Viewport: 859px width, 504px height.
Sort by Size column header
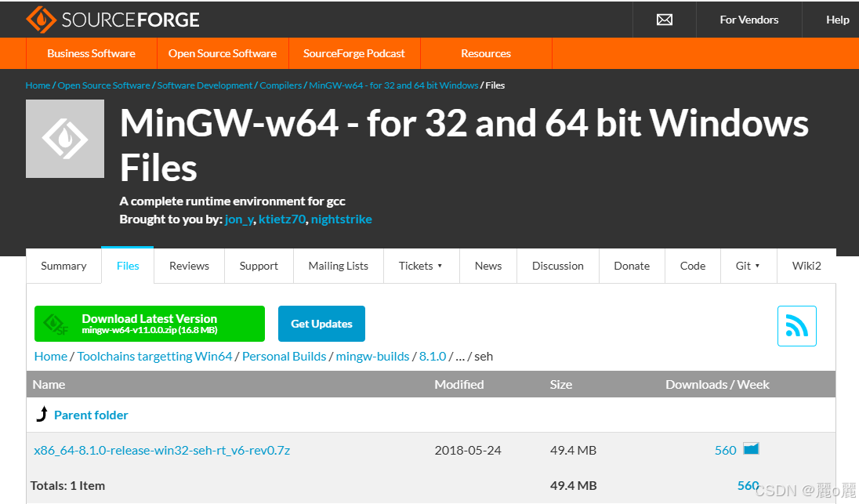point(561,385)
